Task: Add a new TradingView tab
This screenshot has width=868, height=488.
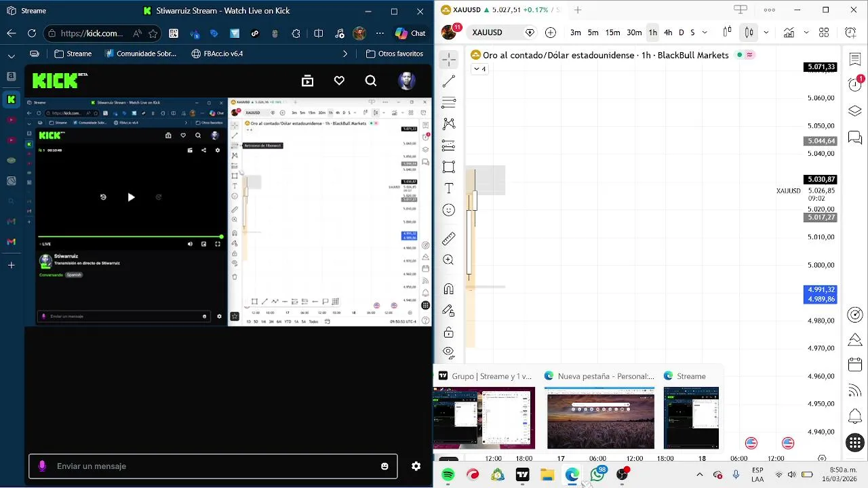Action: (577, 10)
